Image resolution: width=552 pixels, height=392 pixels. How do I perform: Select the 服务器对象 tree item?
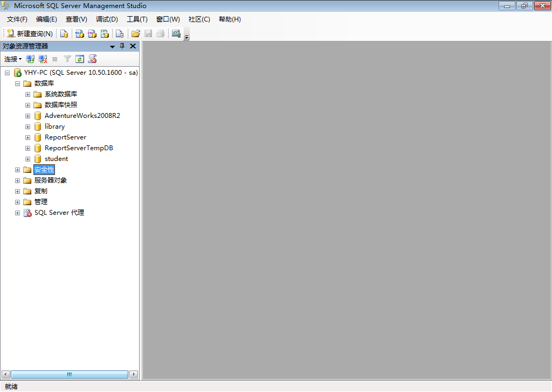[x=51, y=180]
